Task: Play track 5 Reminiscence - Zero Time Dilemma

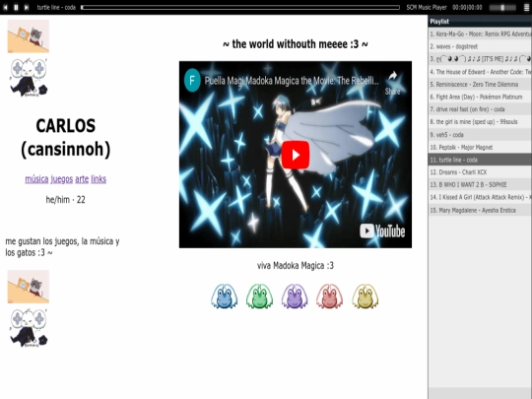Action: click(480, 84)
